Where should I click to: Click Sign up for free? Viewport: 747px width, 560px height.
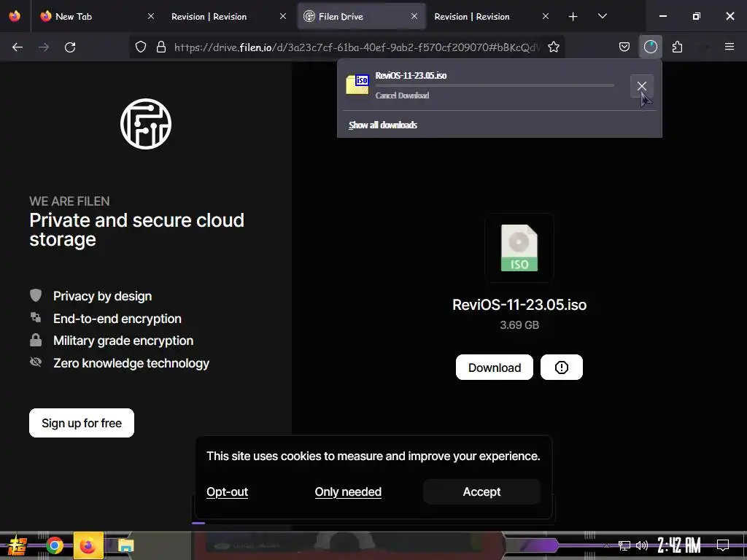point(82,423)
